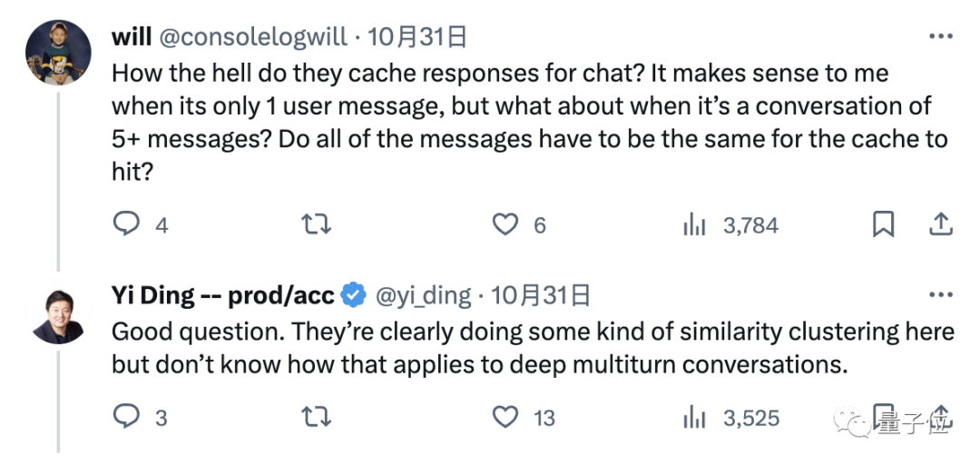This screenshot has height=466, width=980.
Task: Click the "Yi Ding -- prod/acc" display name
Action: point(223,294)
